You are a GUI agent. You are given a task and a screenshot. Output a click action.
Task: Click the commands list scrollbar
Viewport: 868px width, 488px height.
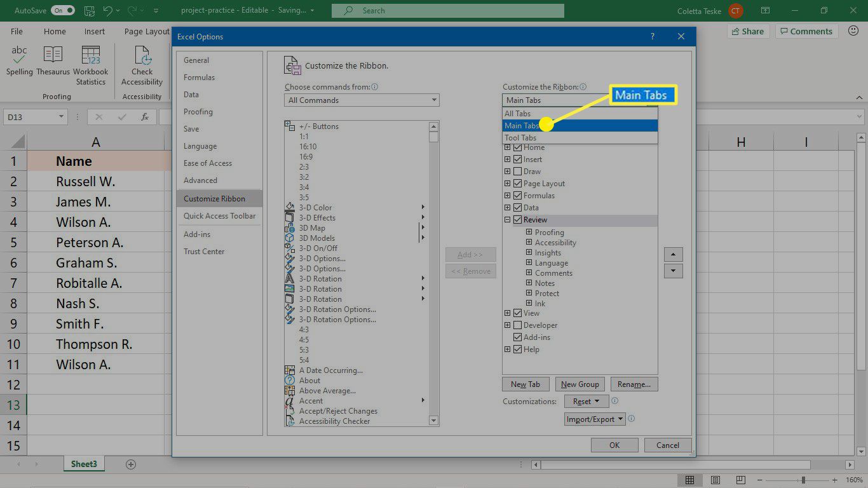(433, 274)
